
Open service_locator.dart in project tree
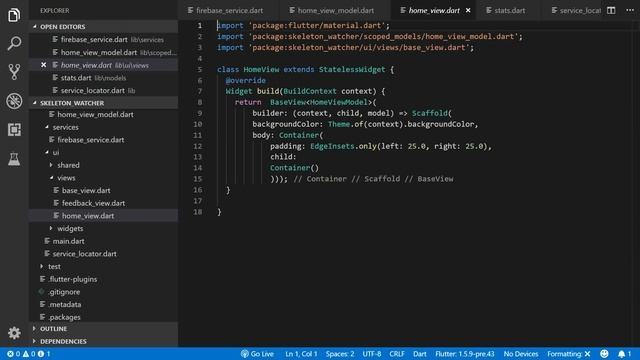pyautogui.click(x=104, y=253)
